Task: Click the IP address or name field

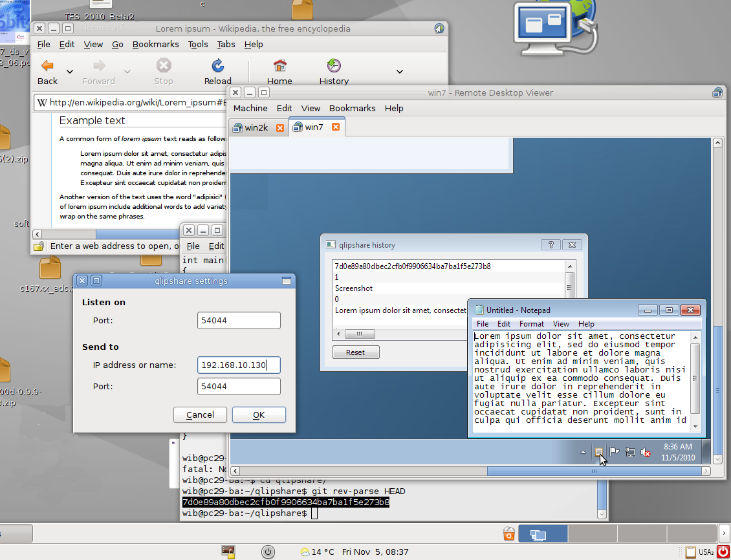Action: click(x=239, y=365)
